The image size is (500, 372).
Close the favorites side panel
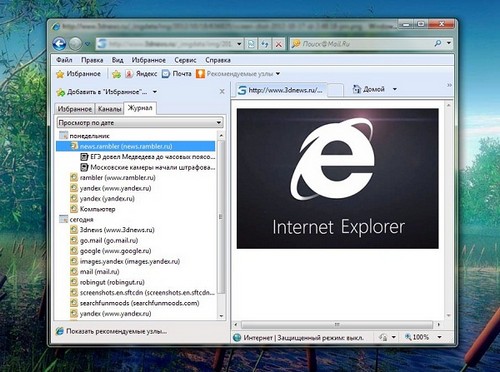[222, 91]
